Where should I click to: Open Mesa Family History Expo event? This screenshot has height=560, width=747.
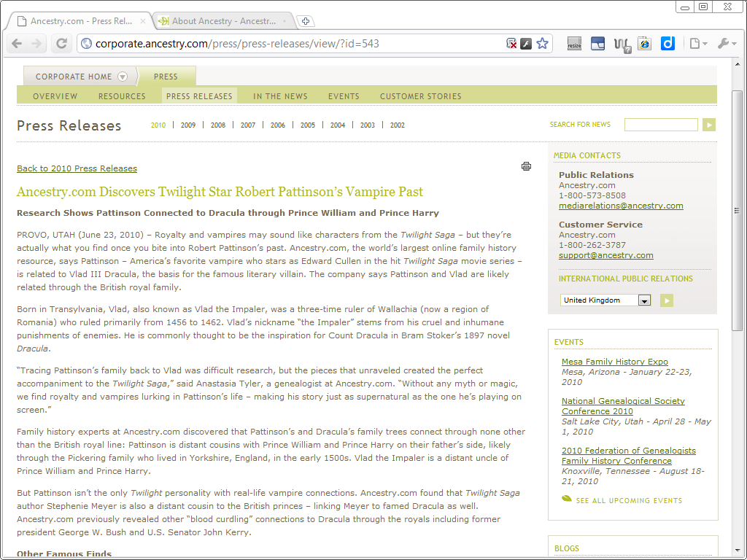point(614,362)
